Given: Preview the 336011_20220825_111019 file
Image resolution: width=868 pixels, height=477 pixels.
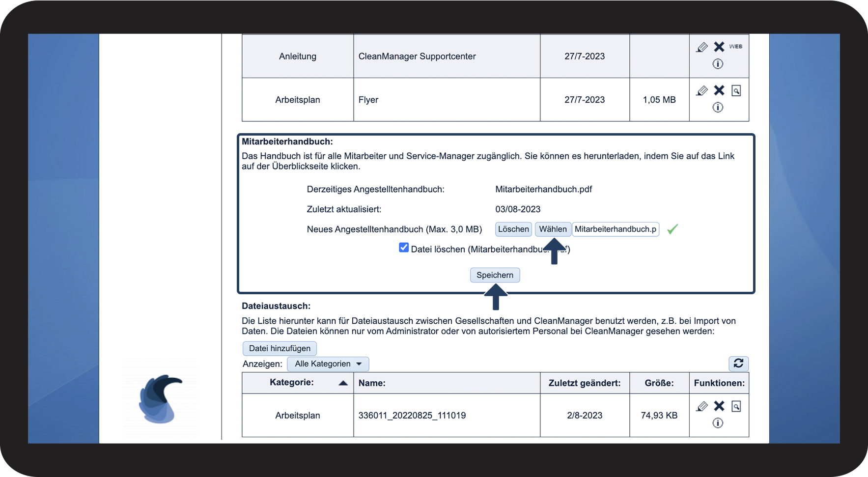Looking at the screenshot, I should coord(736,406).
